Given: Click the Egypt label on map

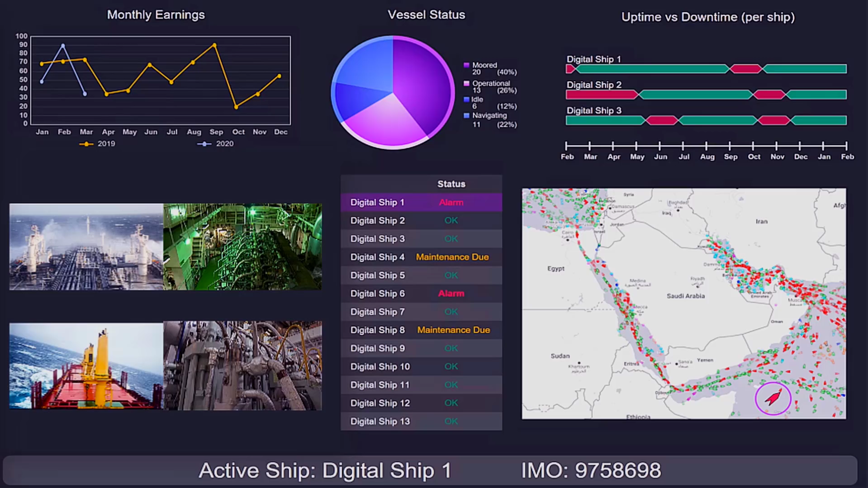Looking at the screenshot, I should click(555, 269).
